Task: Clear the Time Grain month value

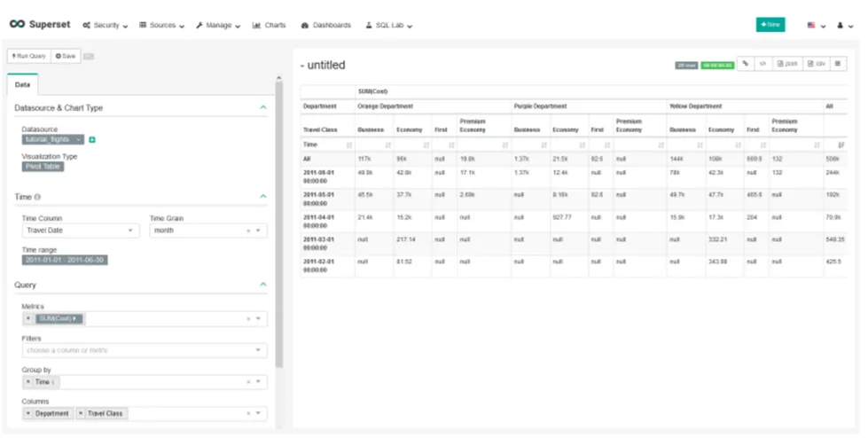Action: coord(248,231)
